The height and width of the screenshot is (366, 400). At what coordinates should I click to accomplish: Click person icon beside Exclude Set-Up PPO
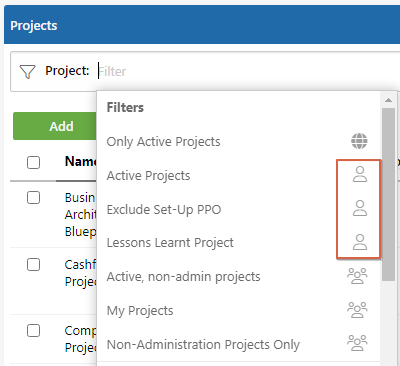(x=360, y=208)
